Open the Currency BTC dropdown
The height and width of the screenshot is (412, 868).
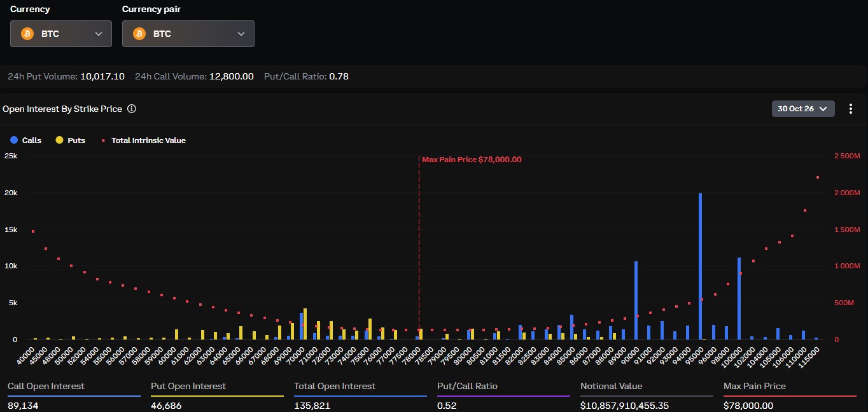coord(61,34)
